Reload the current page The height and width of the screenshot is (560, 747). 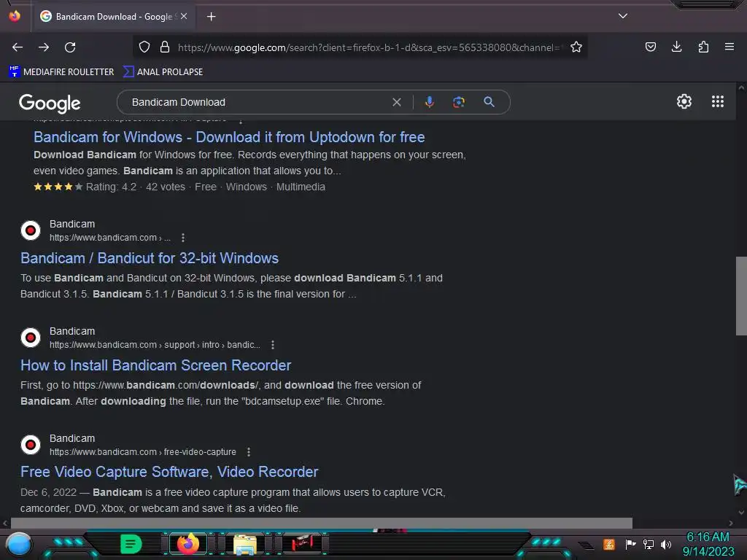tap(70, 47)
